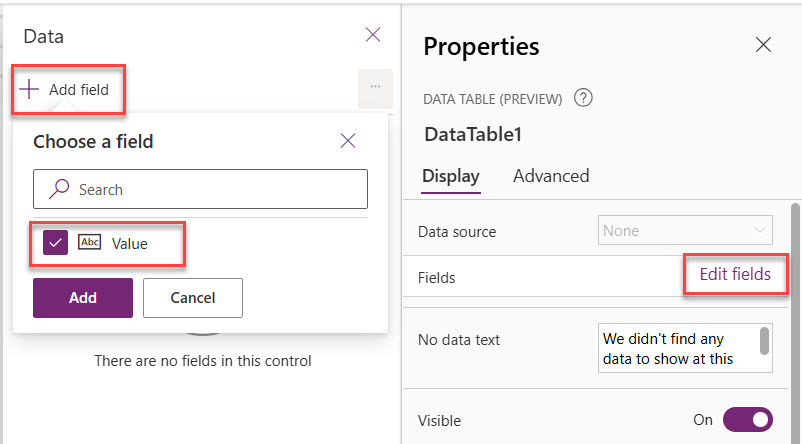802x444 pixels.
Task: Click the Abc text type icon
Action: point(90,243)
